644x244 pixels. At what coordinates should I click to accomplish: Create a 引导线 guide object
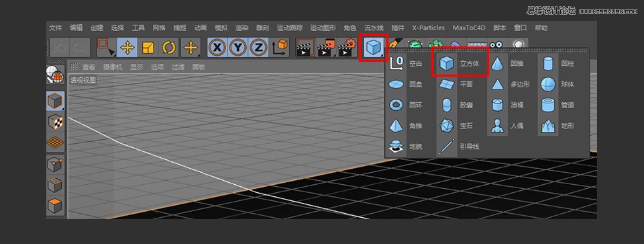pos(459,147)
